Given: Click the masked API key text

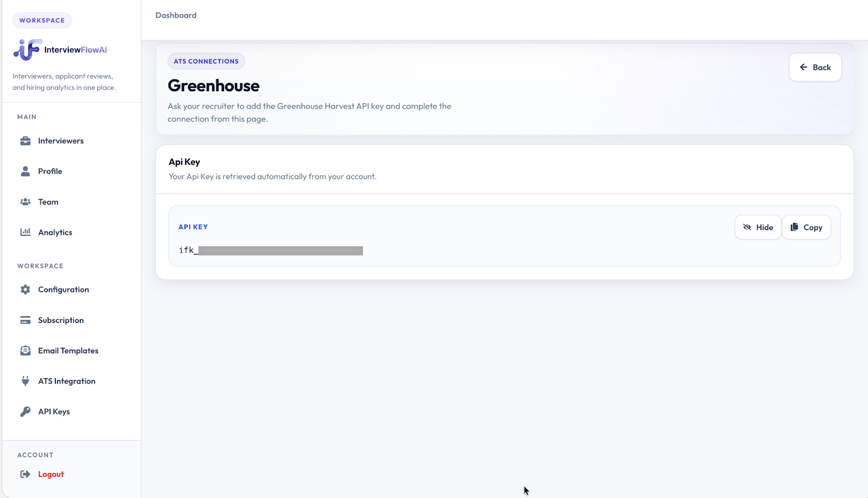Looking at the screenshot, I should 271,250.
